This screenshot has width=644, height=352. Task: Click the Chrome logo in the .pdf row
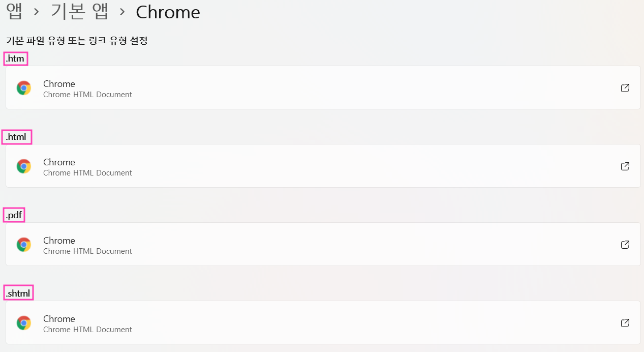point(24,245)
